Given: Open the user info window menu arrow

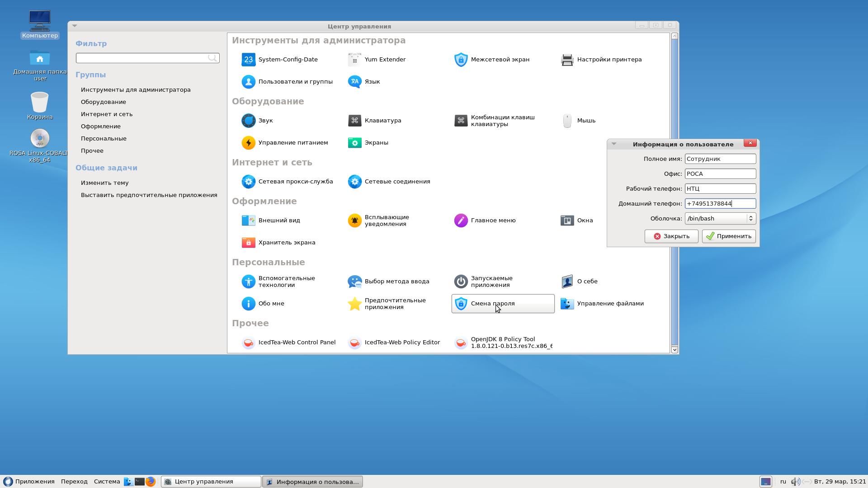Looking at the screenshot, I should (x=614, y=144).
